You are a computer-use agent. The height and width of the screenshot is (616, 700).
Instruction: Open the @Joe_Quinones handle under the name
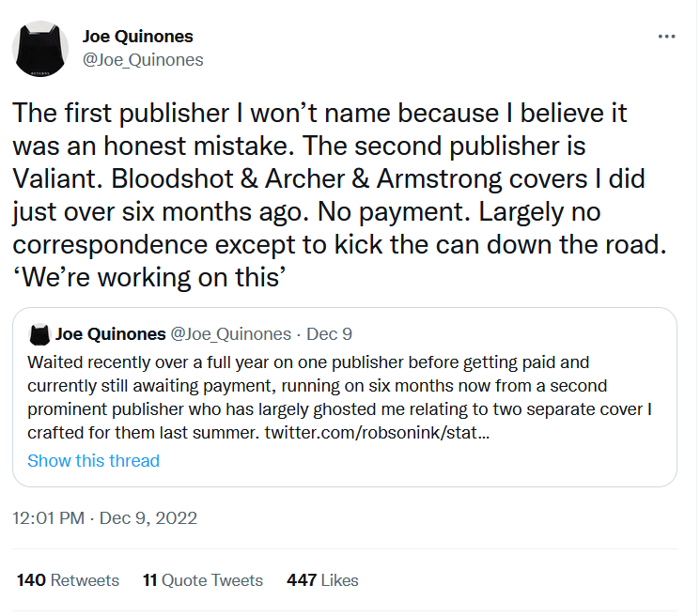143,60
